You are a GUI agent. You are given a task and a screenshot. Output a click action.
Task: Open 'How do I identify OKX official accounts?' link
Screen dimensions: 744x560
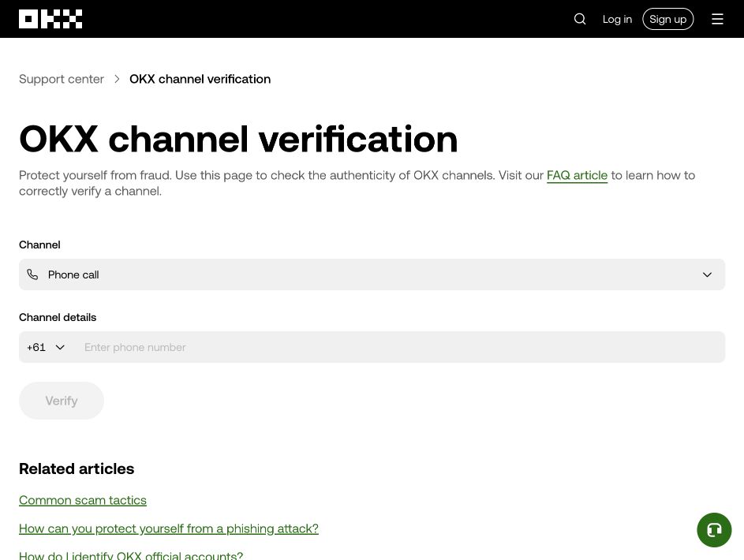pos(131,555)
